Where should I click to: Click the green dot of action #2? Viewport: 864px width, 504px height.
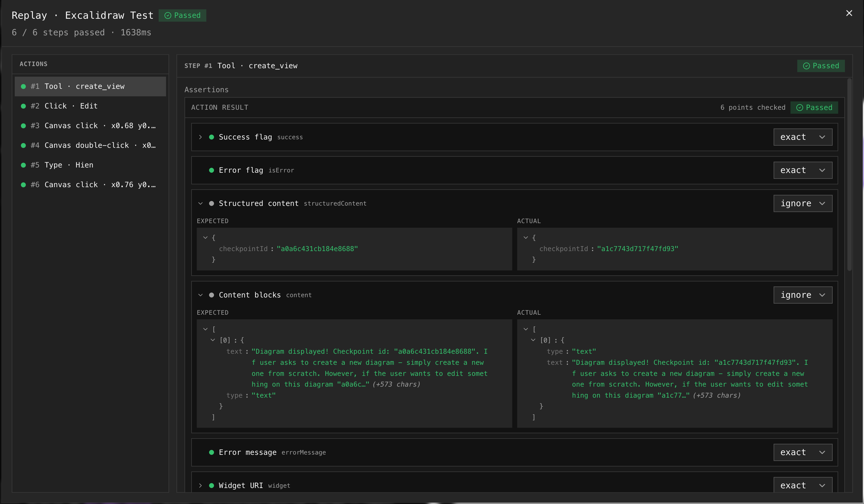click(x=23, y=106)
